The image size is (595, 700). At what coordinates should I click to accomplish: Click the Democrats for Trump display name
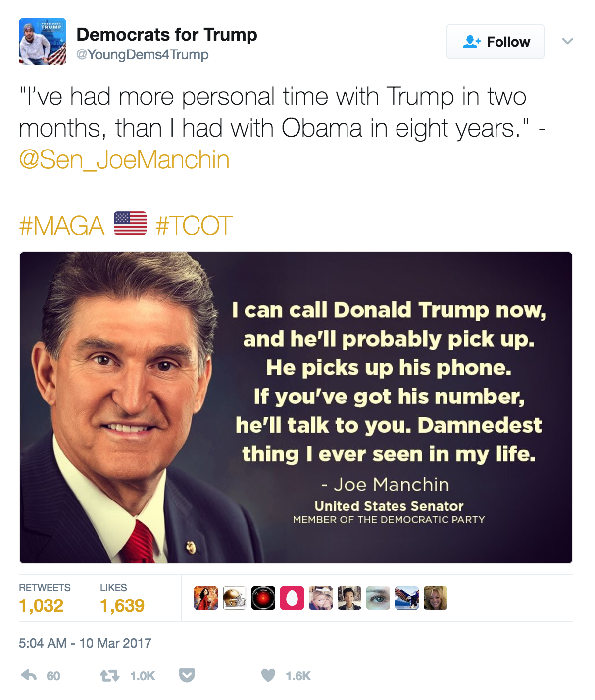(x=167, y=35)
